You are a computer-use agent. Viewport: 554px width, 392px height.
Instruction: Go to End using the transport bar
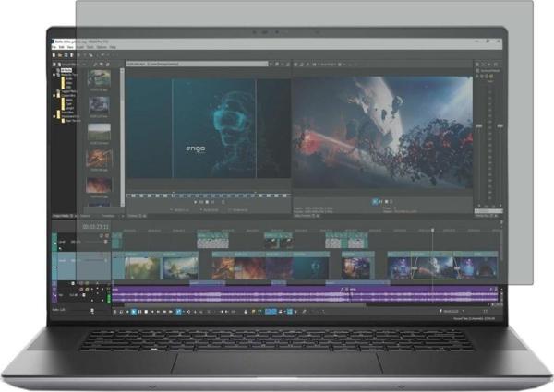(158, 312)
